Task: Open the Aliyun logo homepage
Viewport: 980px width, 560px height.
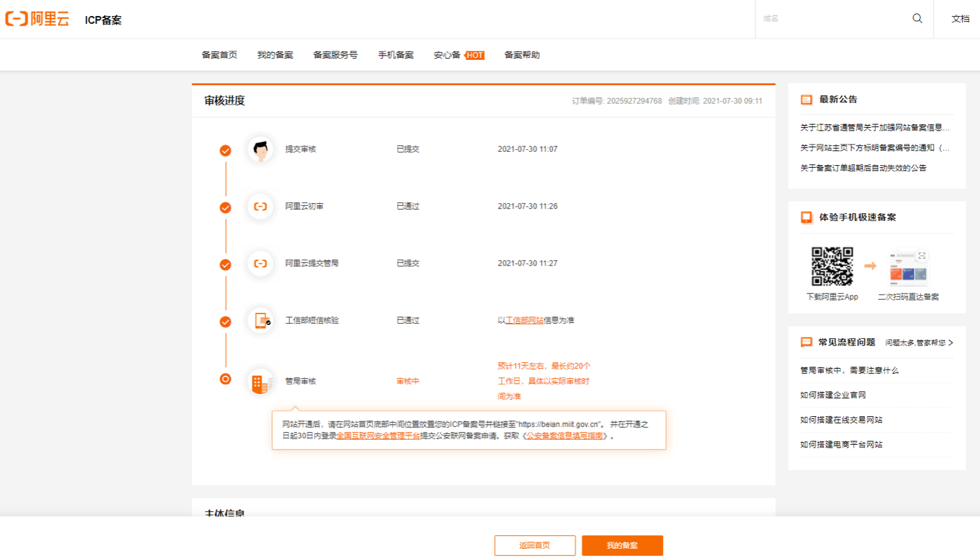Action: [x=37, y=19]
